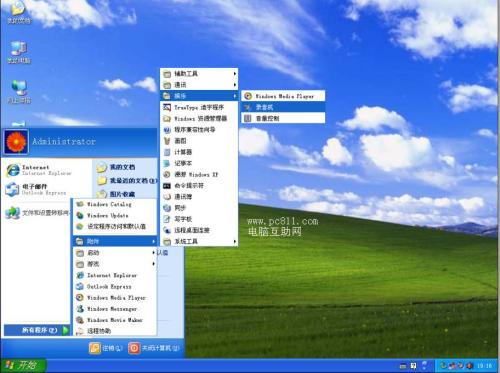Viewport: 500px width, 373px height.
Task: Launch Windows Media Player from the all programs list
Action: pos(115,298)
